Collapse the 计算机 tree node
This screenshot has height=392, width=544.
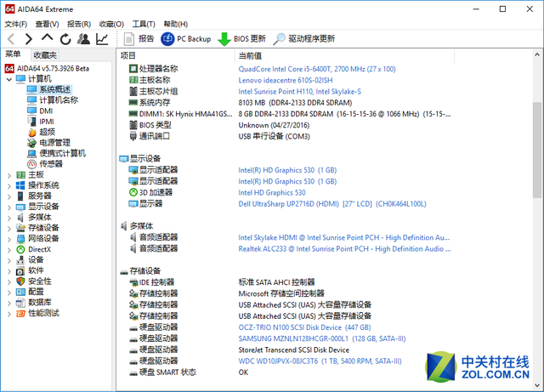pyautogui.click(x=9, y=79)
